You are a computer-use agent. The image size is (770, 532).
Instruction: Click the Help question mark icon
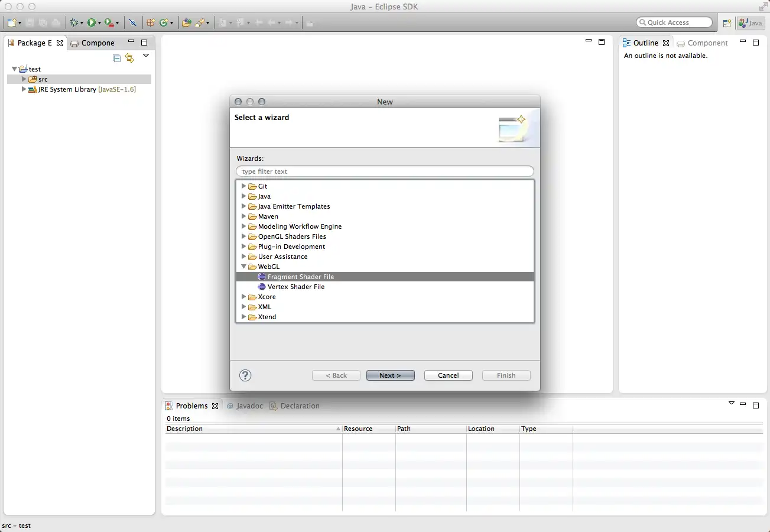pos(245,375)
